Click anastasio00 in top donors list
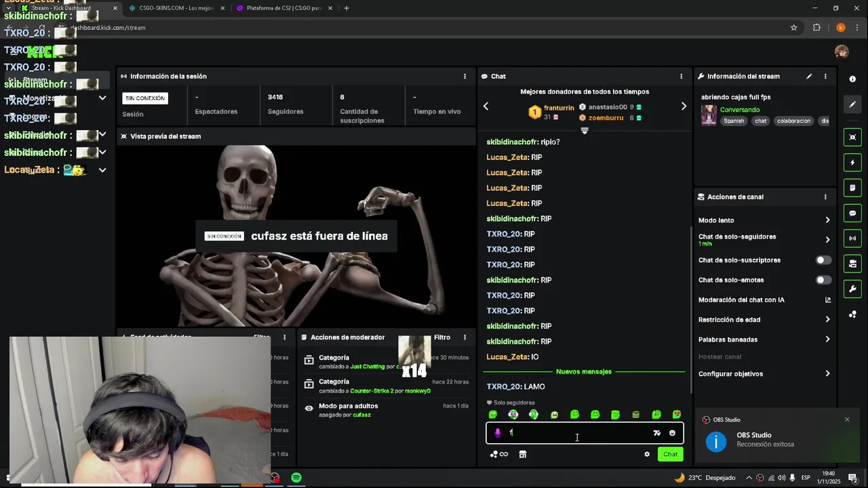The image size is (868, 488). (x=608, y=107)
